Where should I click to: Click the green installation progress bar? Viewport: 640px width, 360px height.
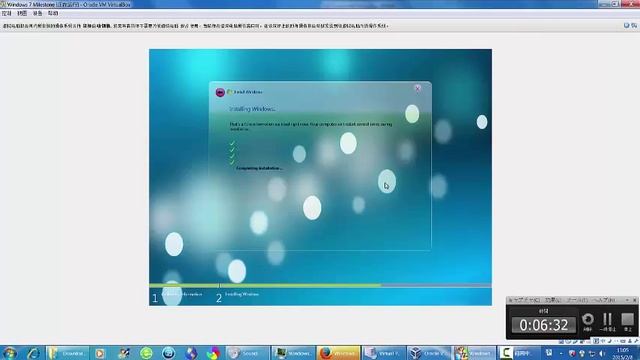pos(265,285)
